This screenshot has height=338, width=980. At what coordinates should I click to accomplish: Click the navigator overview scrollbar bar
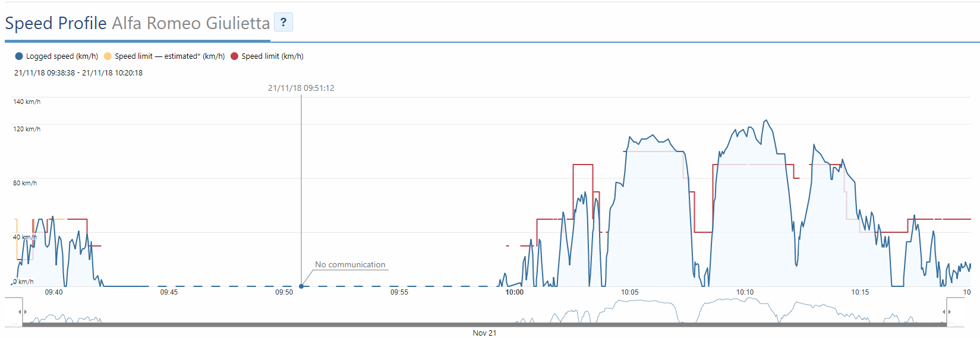pyautogui.click(x=484, y=325)
